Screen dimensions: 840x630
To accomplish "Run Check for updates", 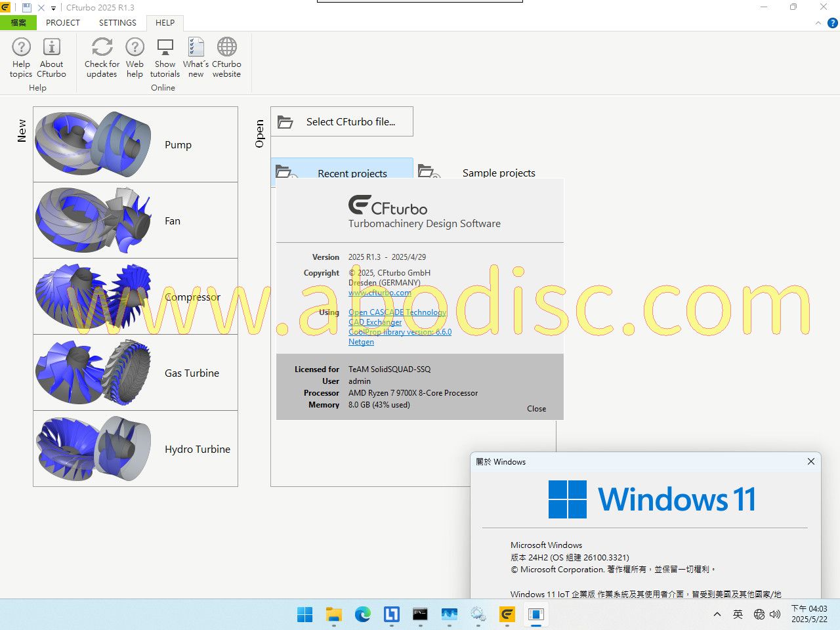I will 102,58.
